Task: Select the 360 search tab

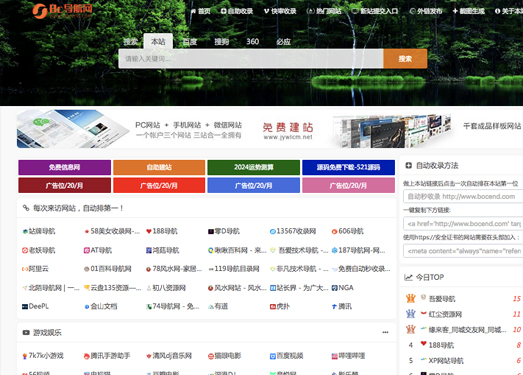Action: point(252,42)
